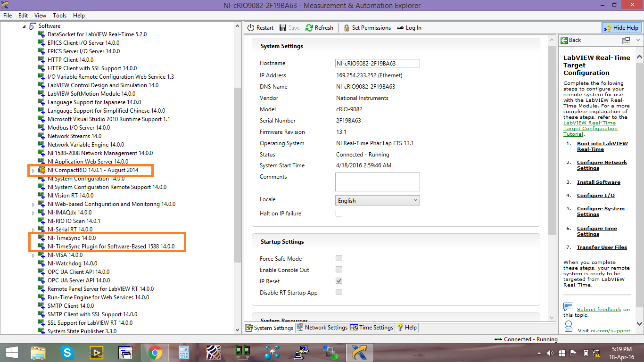This screenshot has height=362, width=644.
Task: Open File Explorer from the taskbar
Action: pos(38,352)
